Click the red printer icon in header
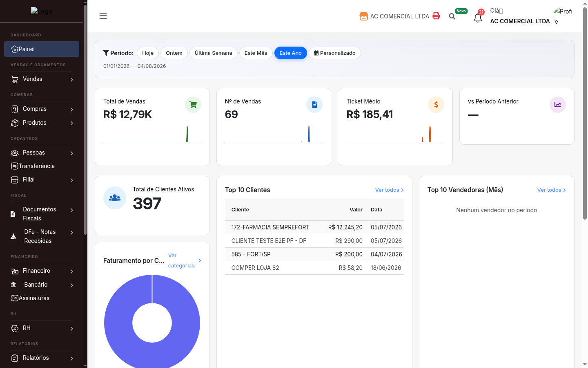Viewport: 588px width, 368px height. pos(436,16)
